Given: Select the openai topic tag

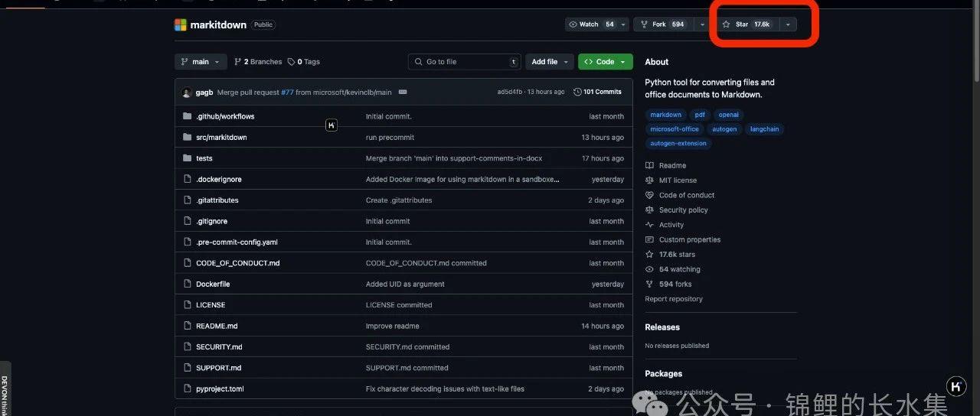Looking at the screenshot, I should (x=729, y=115).
